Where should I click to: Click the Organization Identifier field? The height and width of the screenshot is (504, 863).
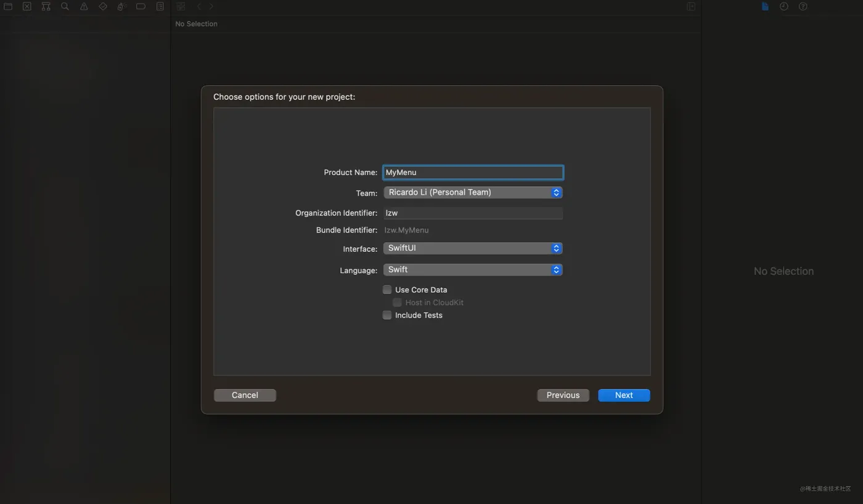473,213
